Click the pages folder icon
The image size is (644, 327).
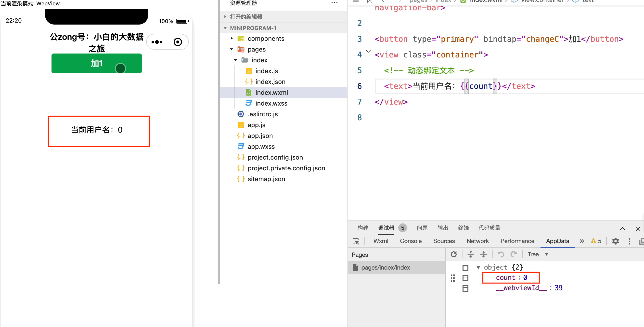pos(241,49)
